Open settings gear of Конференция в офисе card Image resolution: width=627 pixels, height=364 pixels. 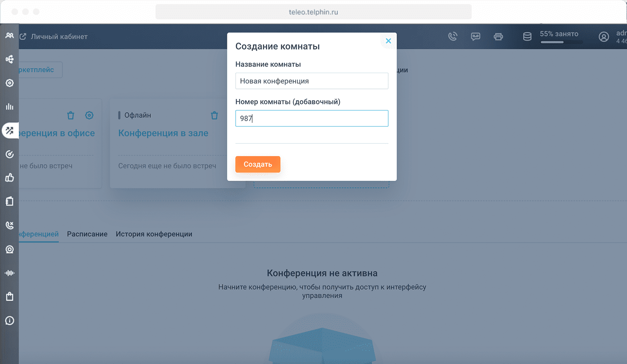pyautogui.click(x=89, y=115)
